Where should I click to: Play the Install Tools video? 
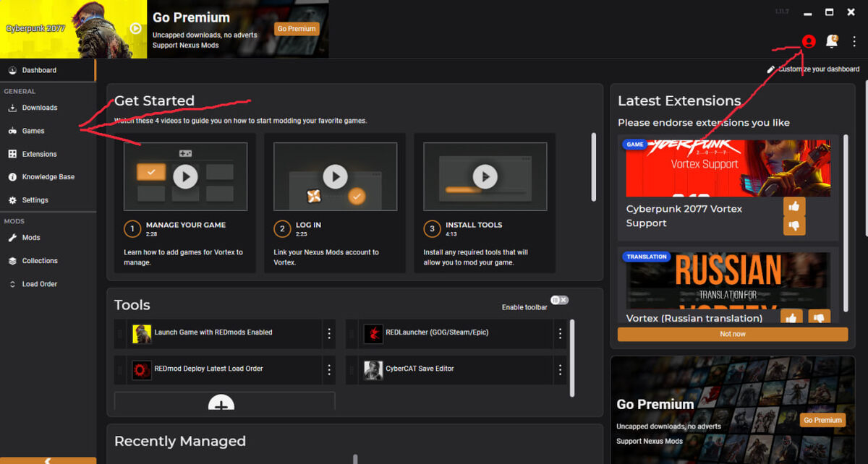(x=485, y=176)
